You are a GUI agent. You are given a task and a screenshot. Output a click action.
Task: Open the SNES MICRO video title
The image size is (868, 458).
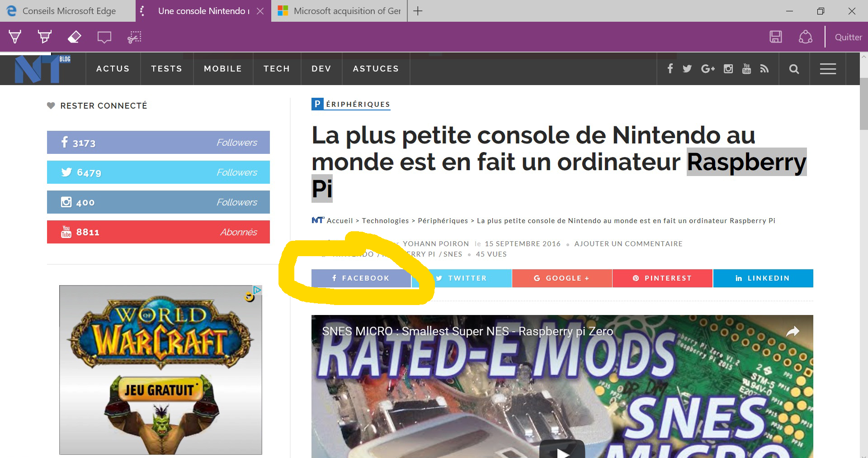pyautogui.click(x=467, y=331)
